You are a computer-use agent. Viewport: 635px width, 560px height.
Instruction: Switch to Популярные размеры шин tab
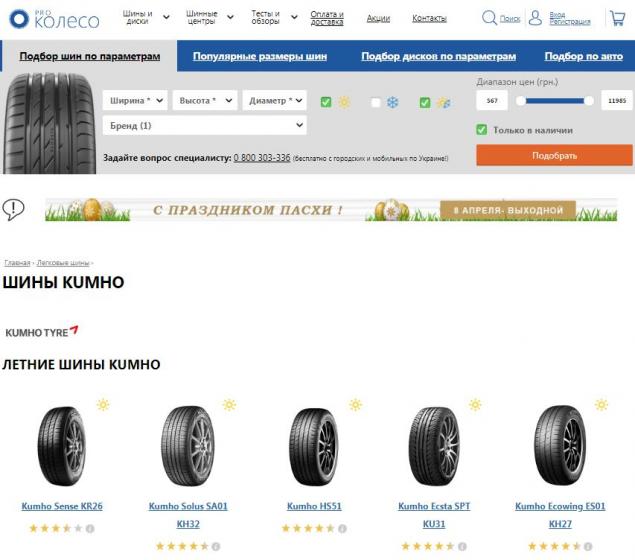[260, 56]
